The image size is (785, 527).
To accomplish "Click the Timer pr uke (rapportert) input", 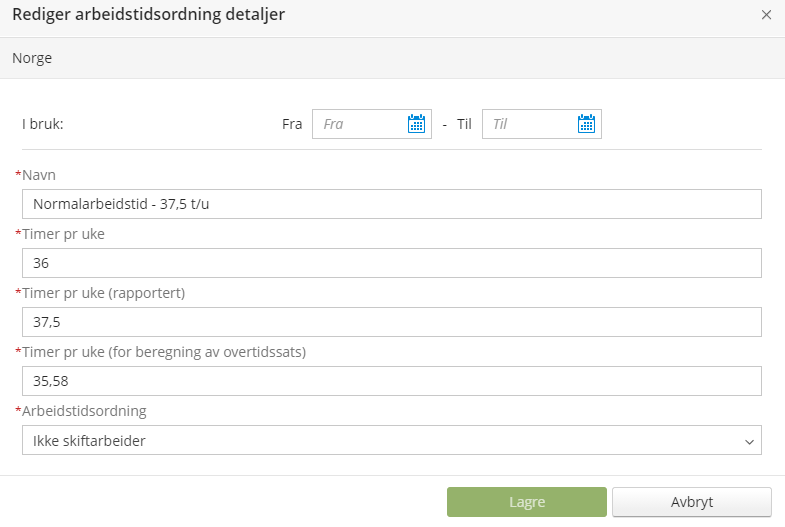I will [391, 322].
